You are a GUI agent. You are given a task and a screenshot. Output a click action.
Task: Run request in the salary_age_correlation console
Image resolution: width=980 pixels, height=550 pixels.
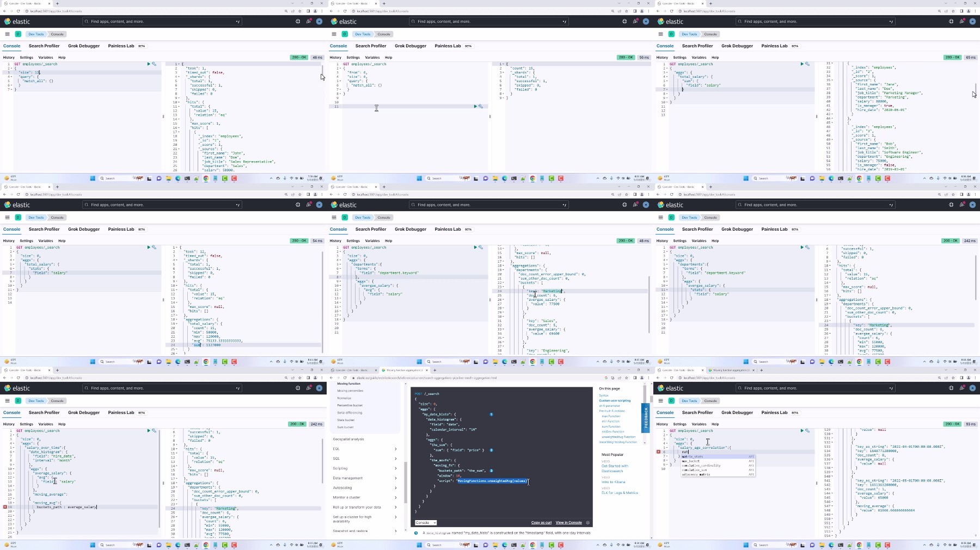pyautogui.click(x=802, y=430)
